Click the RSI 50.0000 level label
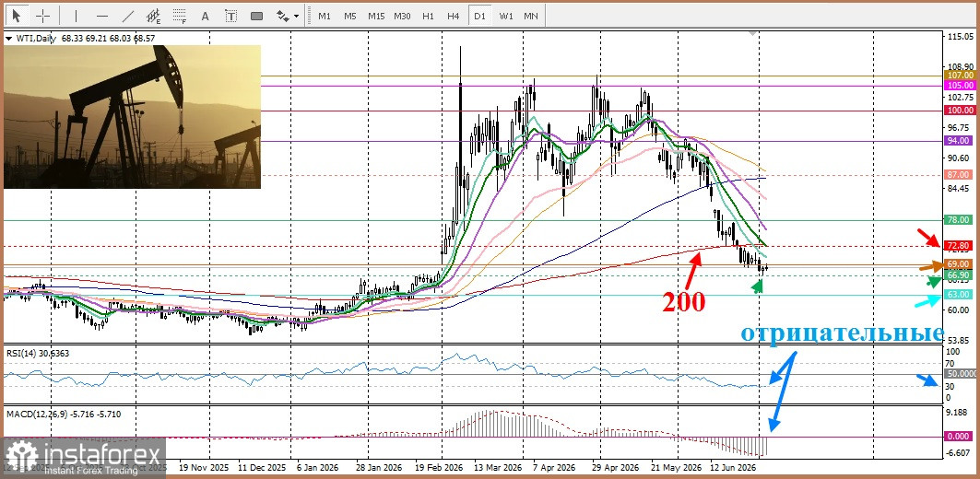The height and width of the screenshot is (479, 980). tap(962, 373)
